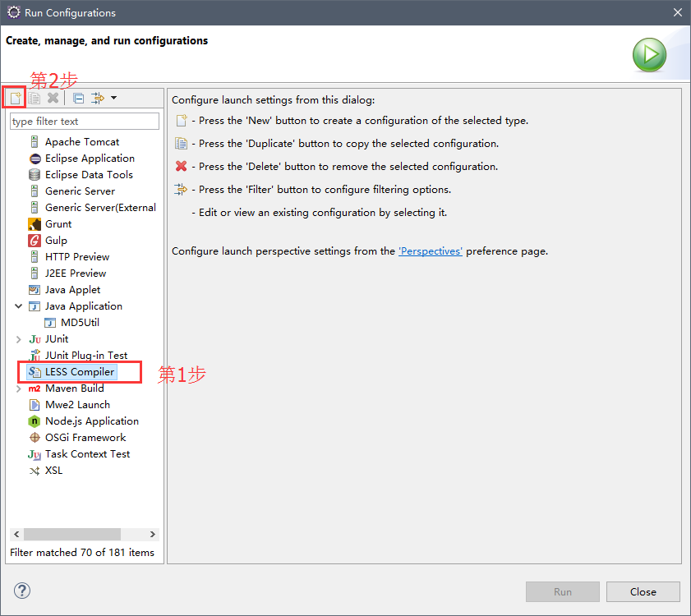Select the Generic Server(External entry

click(100, 208)
